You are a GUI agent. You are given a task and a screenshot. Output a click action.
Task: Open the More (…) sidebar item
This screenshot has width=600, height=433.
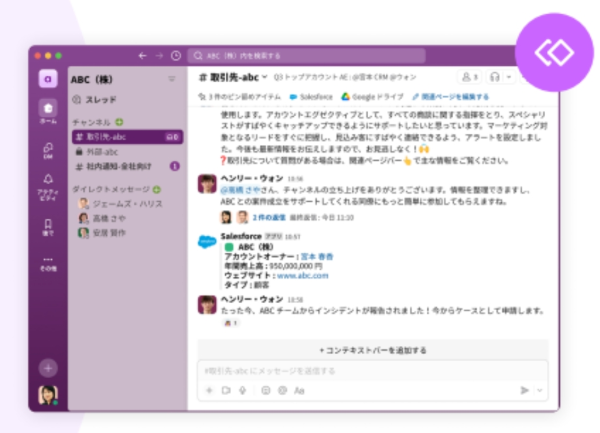(48, 264)
